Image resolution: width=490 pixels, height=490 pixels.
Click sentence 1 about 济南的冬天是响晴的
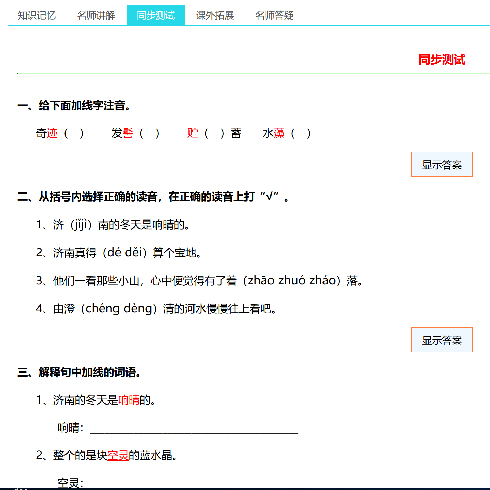113,225
